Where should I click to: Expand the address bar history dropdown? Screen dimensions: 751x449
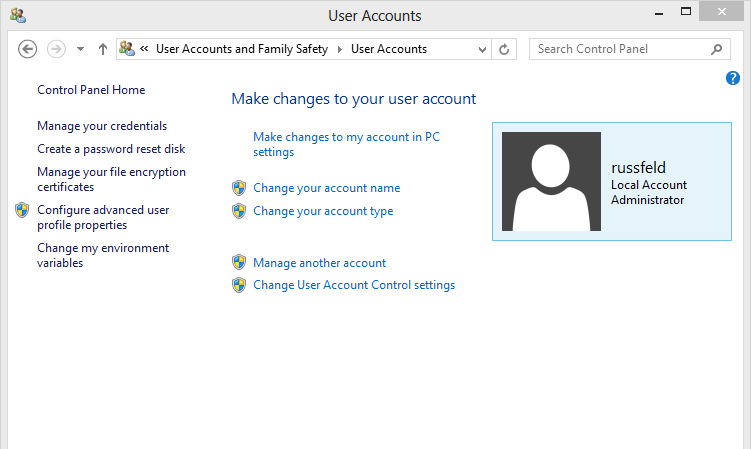(482, 49)
